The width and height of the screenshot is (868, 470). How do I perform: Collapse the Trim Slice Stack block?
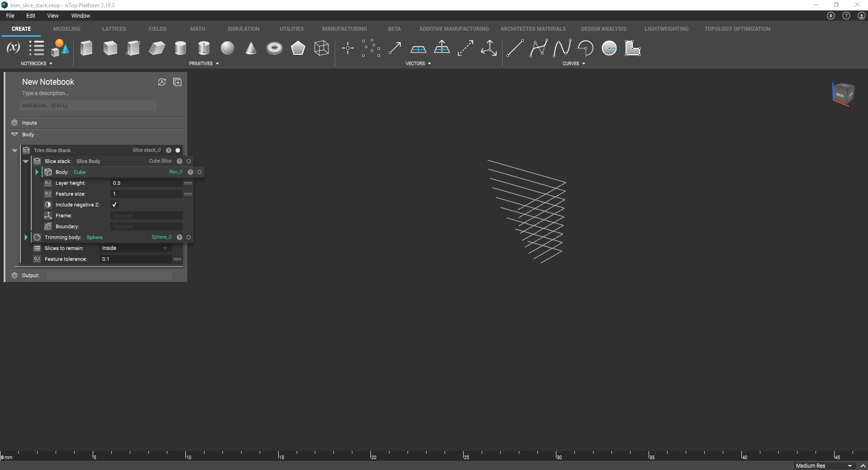14,150
